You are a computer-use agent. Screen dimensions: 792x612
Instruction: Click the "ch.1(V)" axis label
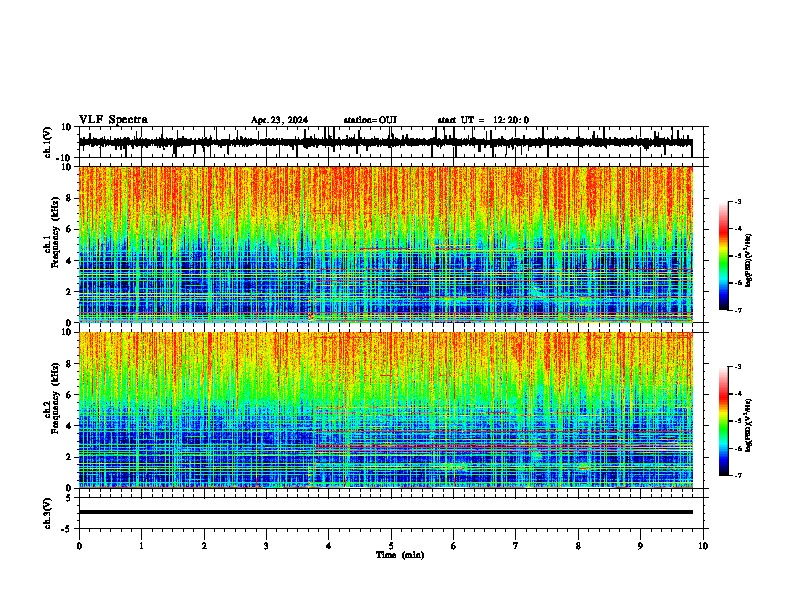[x=48, y=142]
